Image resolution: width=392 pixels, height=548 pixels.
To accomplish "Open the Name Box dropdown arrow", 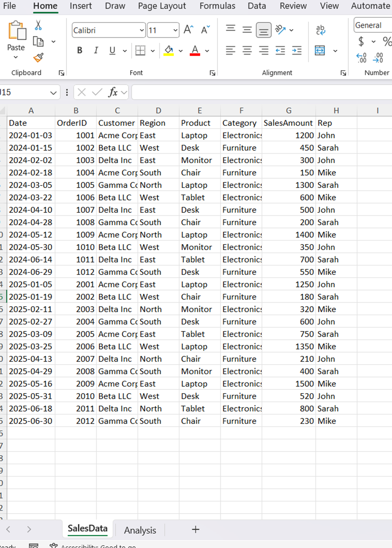I will 53,93.
